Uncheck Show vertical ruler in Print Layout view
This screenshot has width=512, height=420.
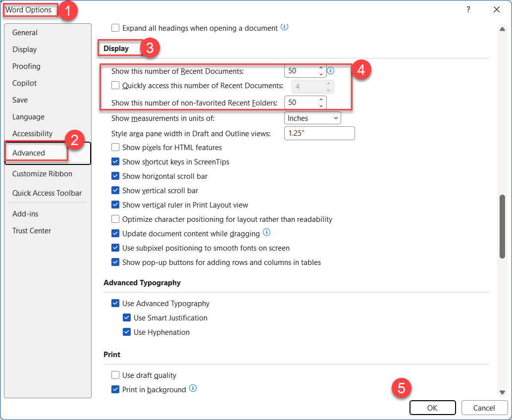[x=115, y=205]
